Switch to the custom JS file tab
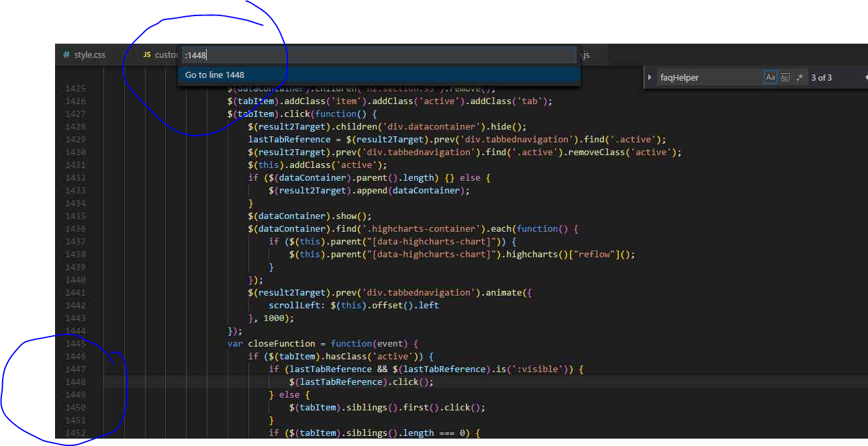Viewport: 868px width, 446px height. click(164, 54)
